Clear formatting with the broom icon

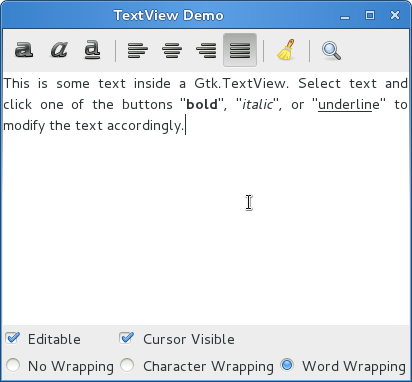tap(286, 50)
